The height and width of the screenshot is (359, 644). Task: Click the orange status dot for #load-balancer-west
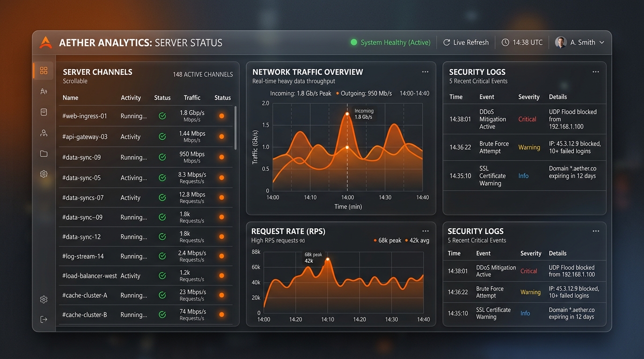222,276
